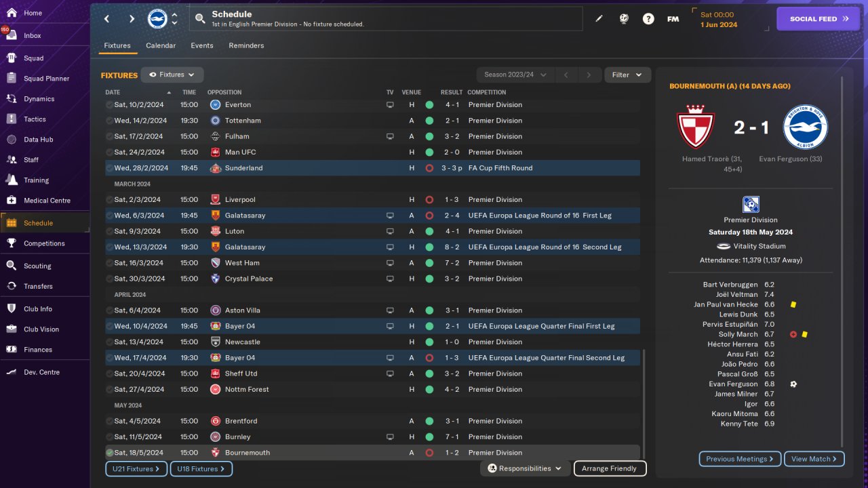
Task: Open the Data Hub icon
Action: coord(11,140)
